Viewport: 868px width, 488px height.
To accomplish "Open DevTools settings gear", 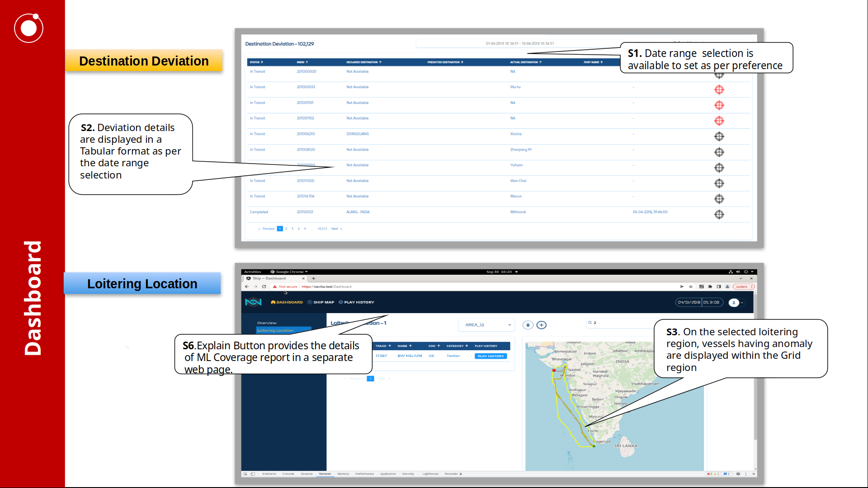I will coord(738,474).
